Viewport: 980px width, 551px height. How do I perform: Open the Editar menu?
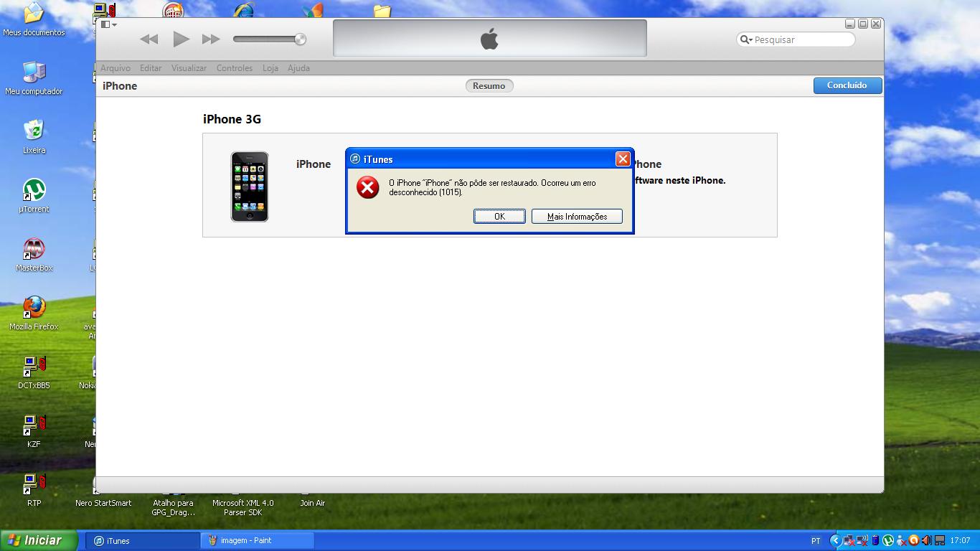pos(151,68)
